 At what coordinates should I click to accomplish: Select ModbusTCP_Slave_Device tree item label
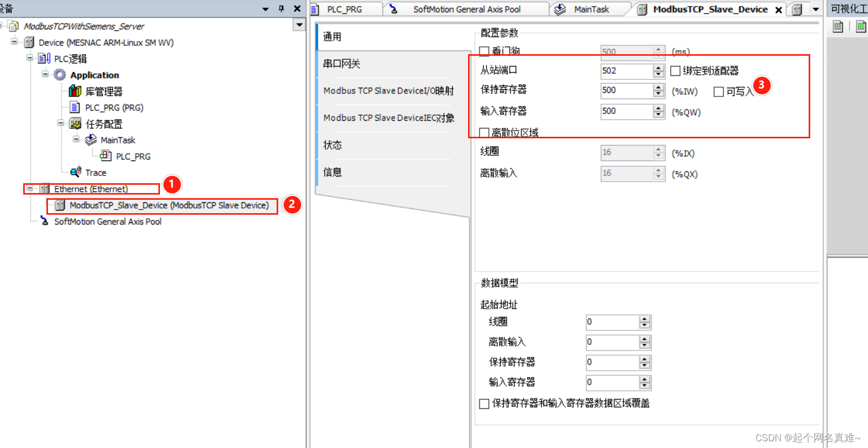pyautogui.click(x=169, y=205)
